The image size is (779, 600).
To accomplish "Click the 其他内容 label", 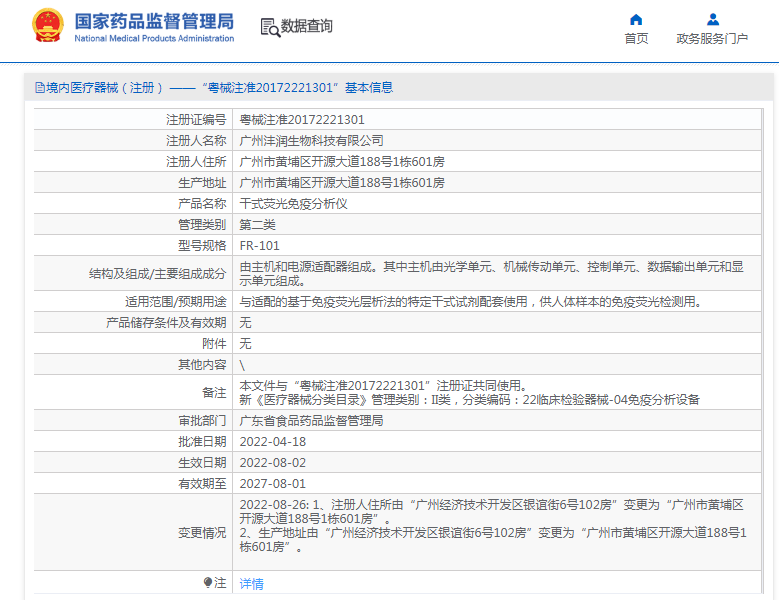I will (202, 365).
